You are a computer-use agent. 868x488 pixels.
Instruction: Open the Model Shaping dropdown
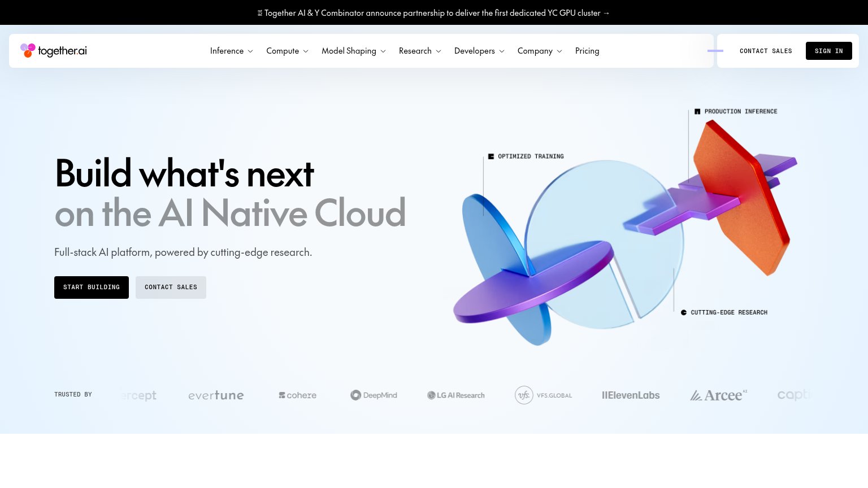tap(354, 51)
